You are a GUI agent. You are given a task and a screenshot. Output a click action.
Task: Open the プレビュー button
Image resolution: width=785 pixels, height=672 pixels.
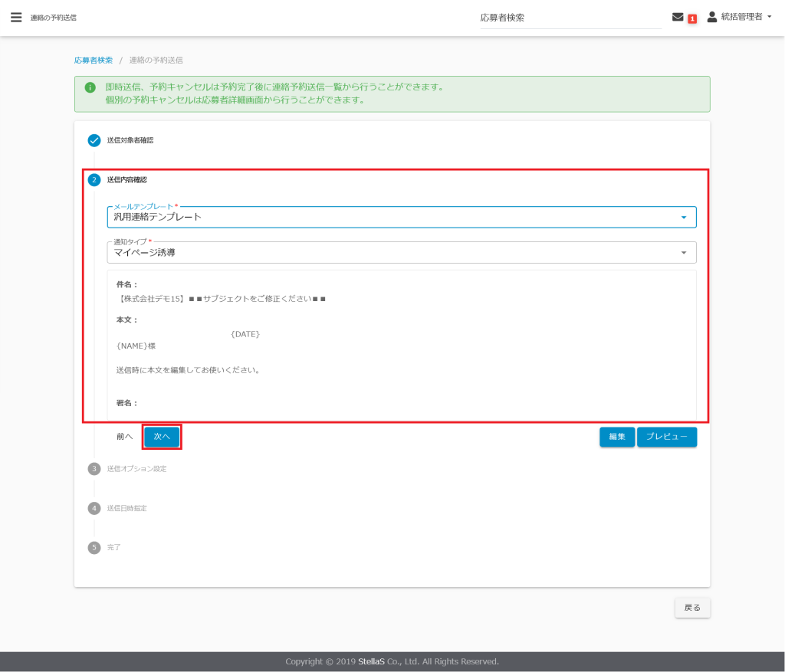(666, 437)
